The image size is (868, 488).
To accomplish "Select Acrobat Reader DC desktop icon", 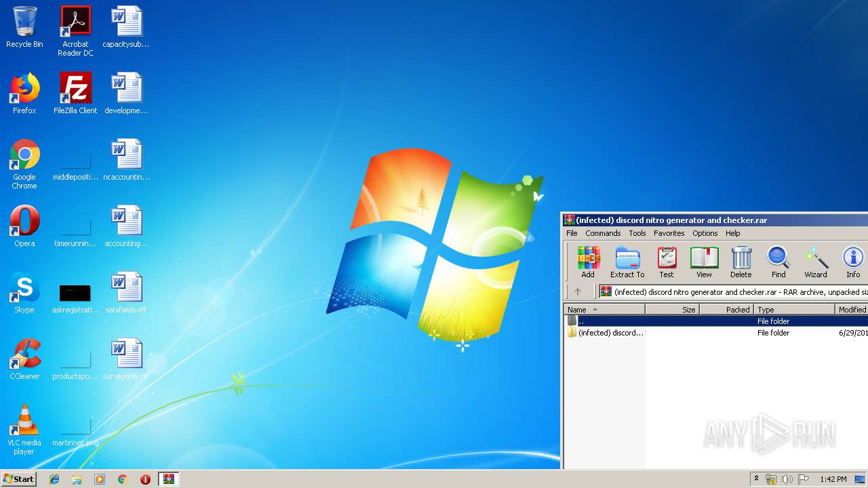I will 75,31.
